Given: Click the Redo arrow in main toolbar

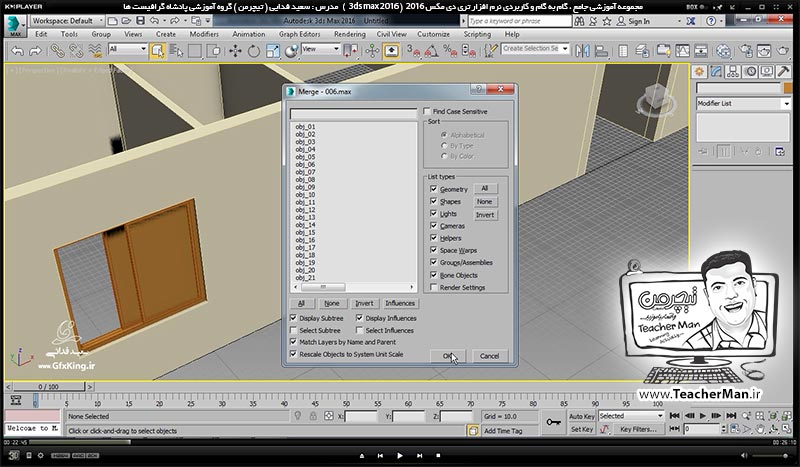Looking at the screenshot, I should point(35,51).
